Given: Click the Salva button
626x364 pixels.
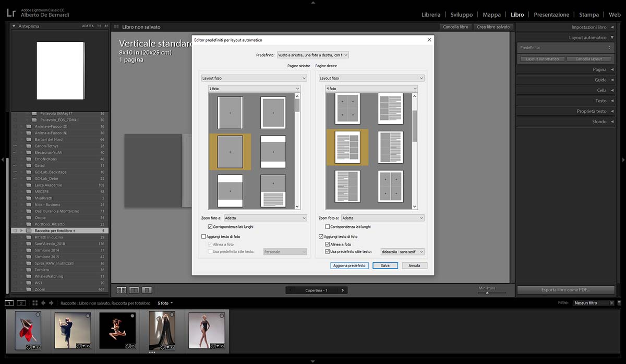Looking at the screenshot, I should tap(385, 265).
